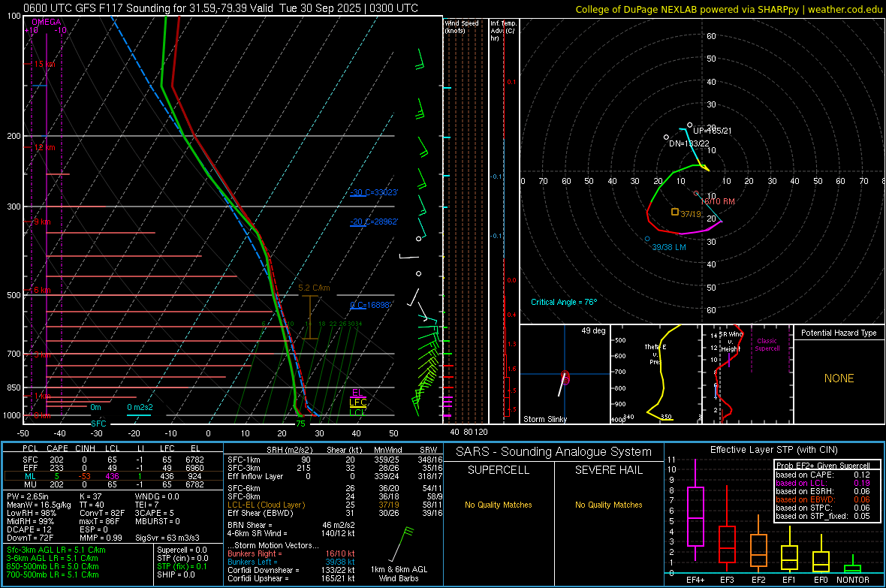This screenshot has height=588, width=886.
Task: Click the Critical Angle = 76° text
Action: [564, 302]
